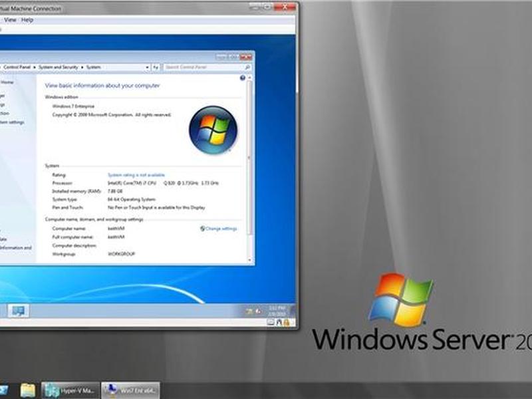Image resolution: width=532 pixels, height=399 pixels.
Task: Select the Windows 7 Enterprise edition text
Action: point(73,106)
